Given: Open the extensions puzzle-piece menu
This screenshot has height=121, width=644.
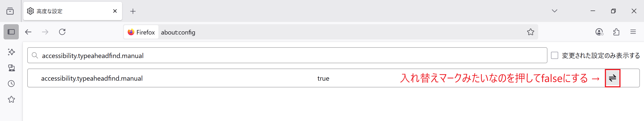Looking at the screenshot, I should 616,32.
